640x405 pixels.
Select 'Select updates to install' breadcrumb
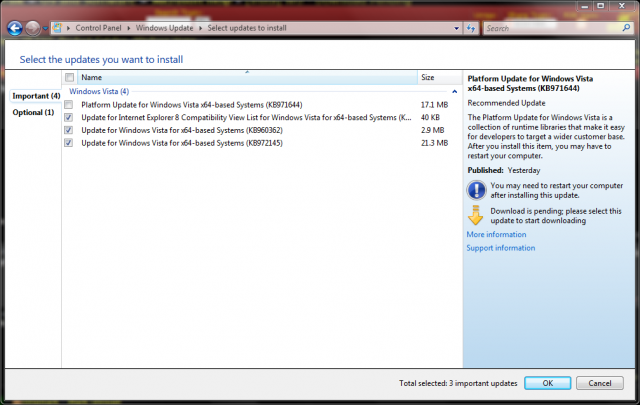tap(247, 28)
